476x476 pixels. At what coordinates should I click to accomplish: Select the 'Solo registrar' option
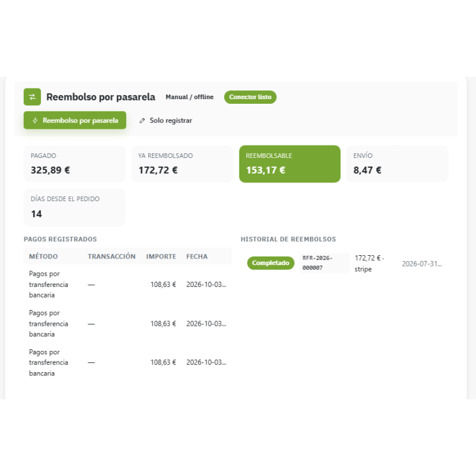[x=166, y=120]
